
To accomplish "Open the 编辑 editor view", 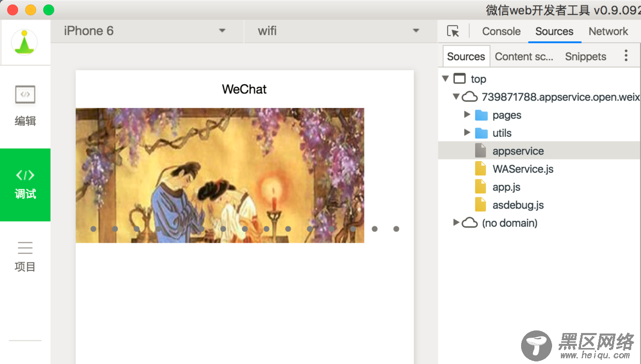I will pyautogui.click(x=25, y=106).
